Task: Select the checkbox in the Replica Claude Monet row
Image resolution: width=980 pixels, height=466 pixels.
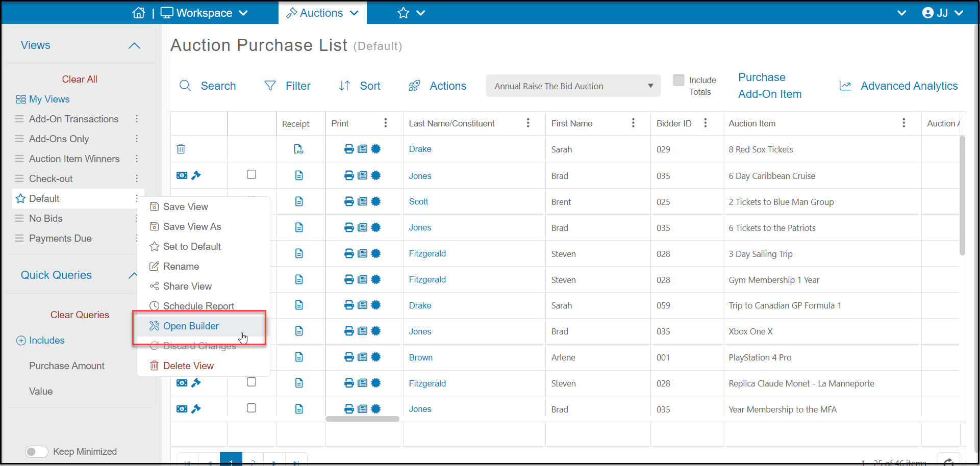Action: pyautogui.click(x=252, y=382)
